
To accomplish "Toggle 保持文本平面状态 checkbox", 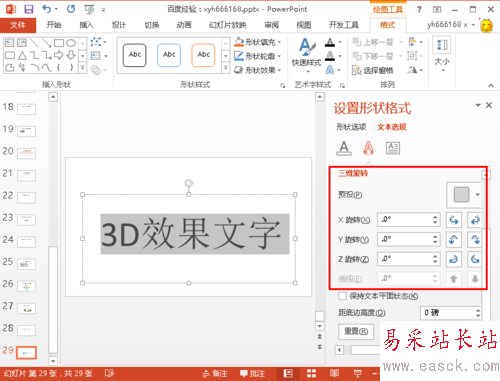I will (342, 296).
